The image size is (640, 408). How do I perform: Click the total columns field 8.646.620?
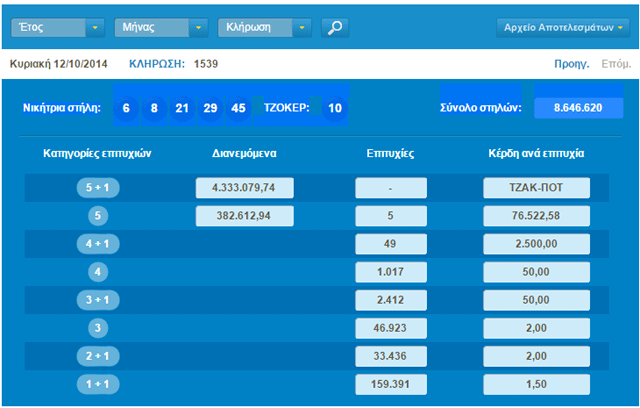[577, 107]
